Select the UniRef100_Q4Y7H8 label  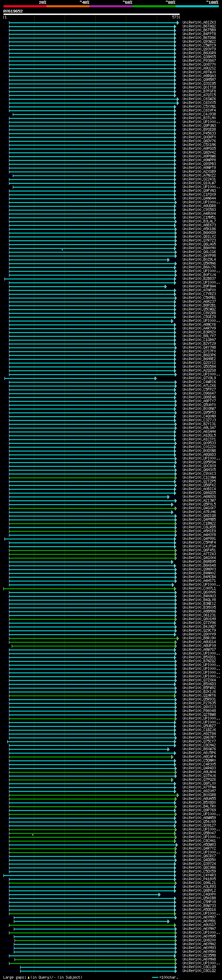199,347
